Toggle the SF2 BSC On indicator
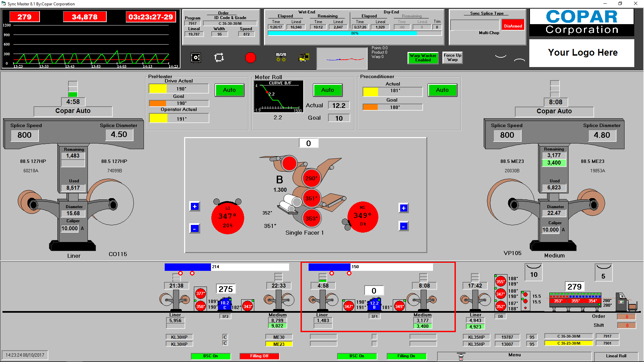The height and width of the screenshot is (362, 644). coord(211,356)
